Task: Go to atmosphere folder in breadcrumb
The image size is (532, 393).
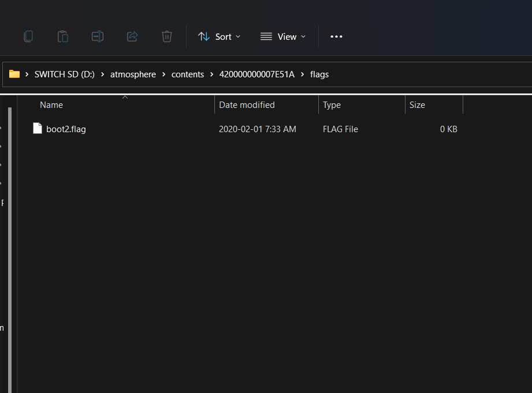Action: (x=133, y=74)
